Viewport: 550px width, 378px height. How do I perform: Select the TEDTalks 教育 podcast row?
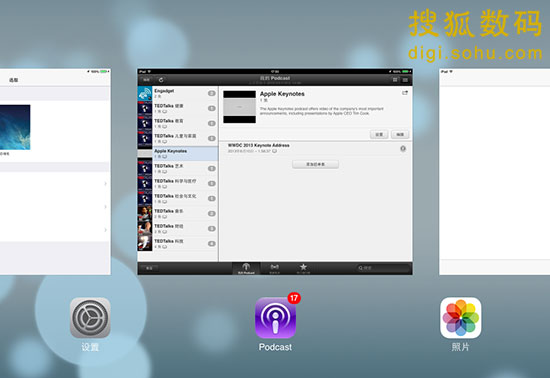pos(178,123)
